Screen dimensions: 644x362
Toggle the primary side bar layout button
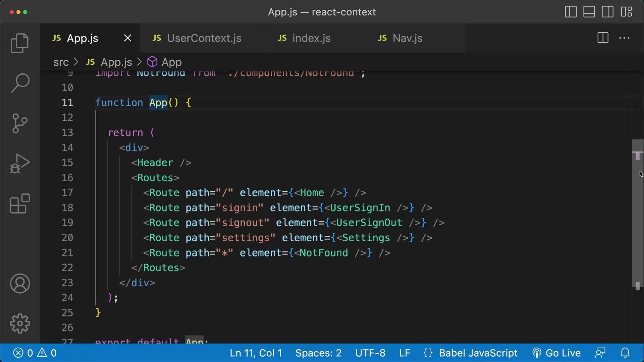coord(571,12)
